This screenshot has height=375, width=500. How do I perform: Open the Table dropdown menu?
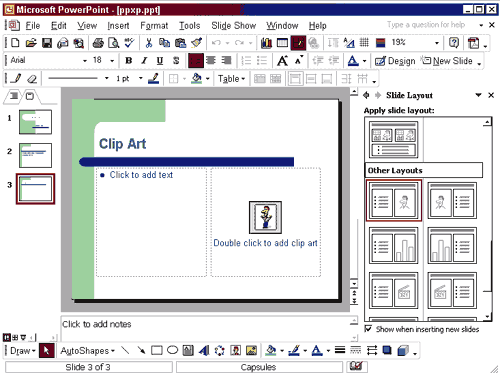pyautogui.click(x=231, y=79)
